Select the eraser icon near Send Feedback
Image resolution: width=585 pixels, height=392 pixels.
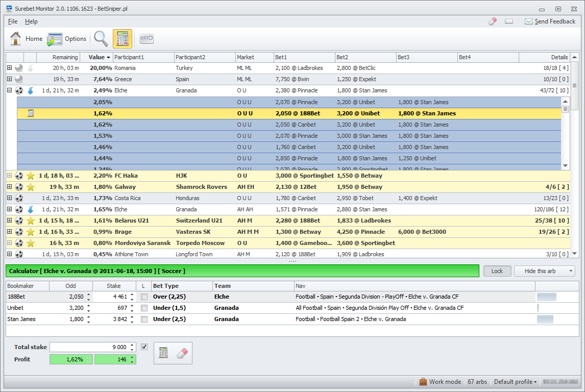pos(493,21)
